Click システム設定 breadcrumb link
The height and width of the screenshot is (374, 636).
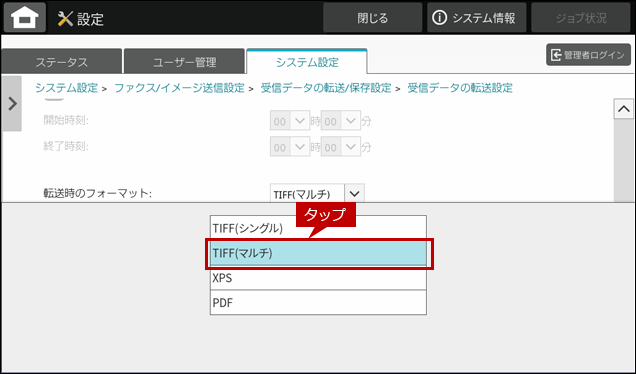pyautogui.click(x=67, y=88)
